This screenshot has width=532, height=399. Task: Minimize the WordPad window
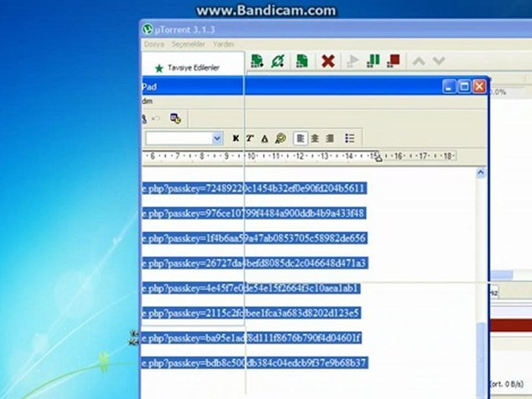[x=448, y=87]
